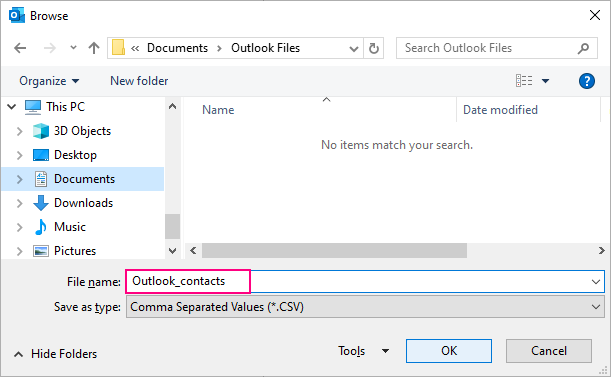The height and width of the screenshot is (377, 611).
Task: Open the Save as type combo box
Action: [365, 307]
